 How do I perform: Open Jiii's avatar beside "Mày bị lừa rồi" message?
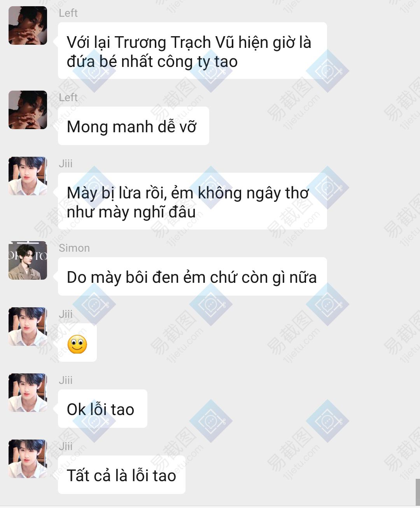28,176
